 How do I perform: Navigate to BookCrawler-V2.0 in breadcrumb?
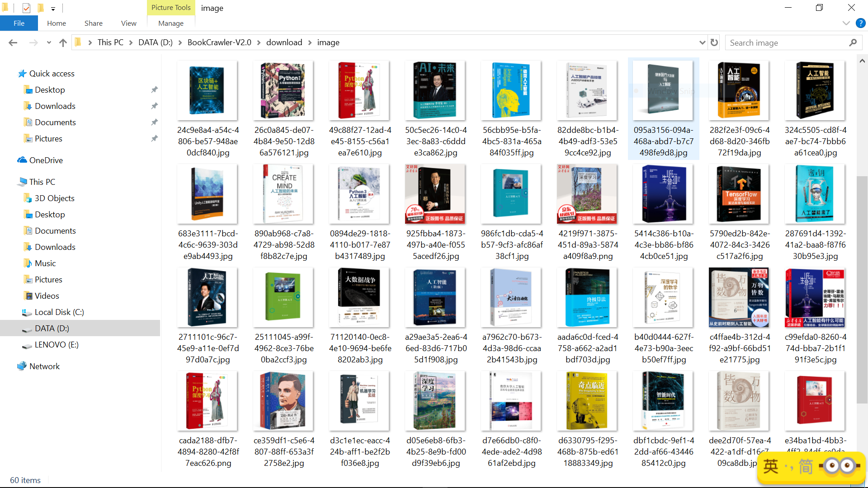point(219,42)
